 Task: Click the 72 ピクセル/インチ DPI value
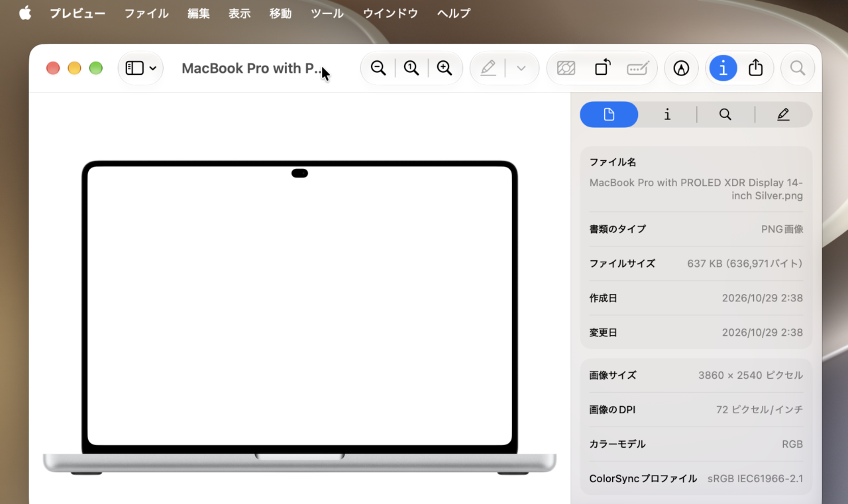point(759,410)
